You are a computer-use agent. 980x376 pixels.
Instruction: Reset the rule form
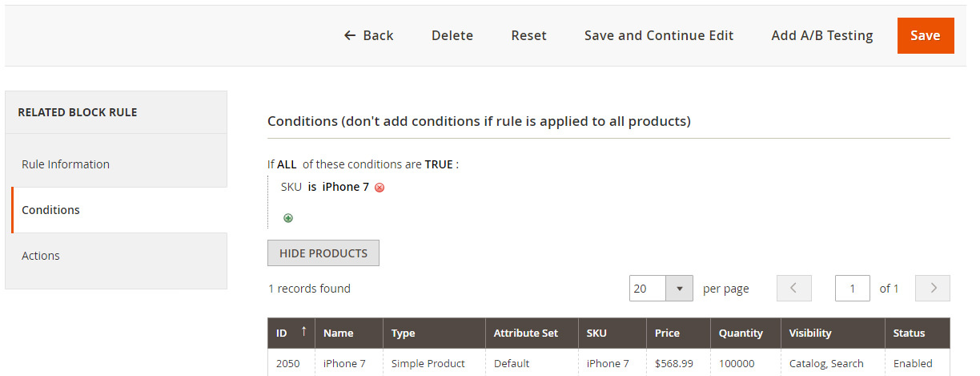tap(529, 35)
